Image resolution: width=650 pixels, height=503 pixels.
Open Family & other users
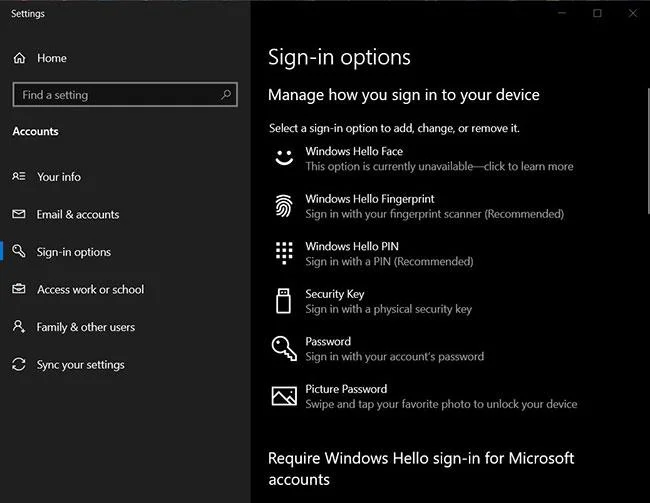click(x=86, y=327)
